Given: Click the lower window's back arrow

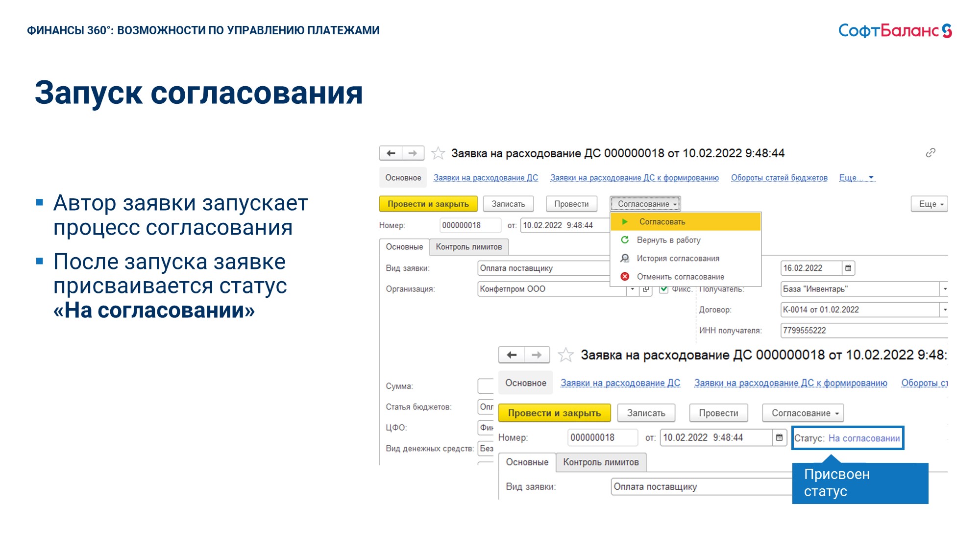Looking at the screenshot, I should [x=512, y=355].
